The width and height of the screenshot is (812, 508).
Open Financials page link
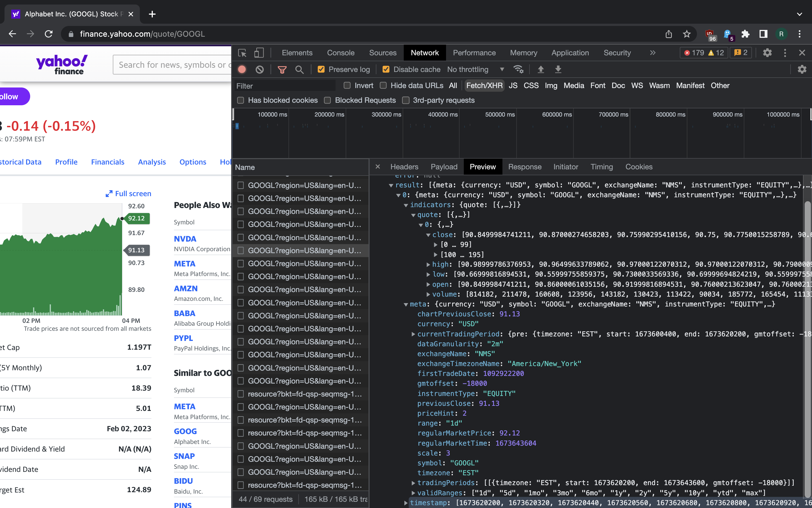[x=108, y=162]
